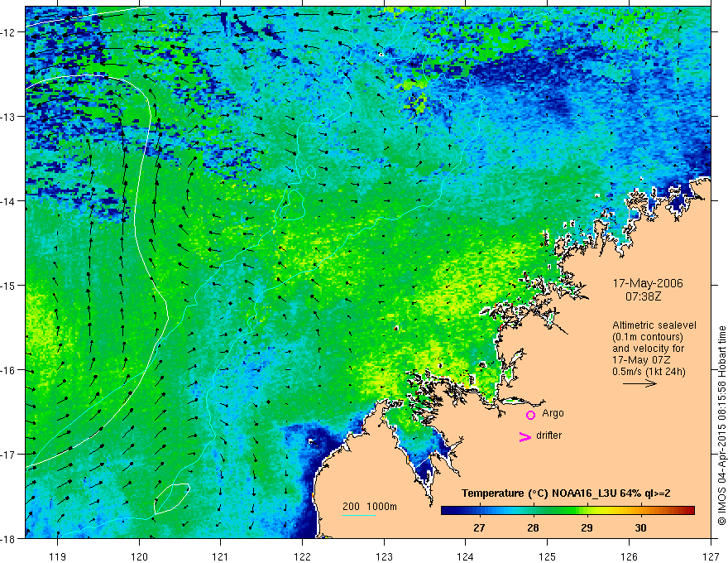
Task: Click the longitude 123 axis label
Action: 384,556
